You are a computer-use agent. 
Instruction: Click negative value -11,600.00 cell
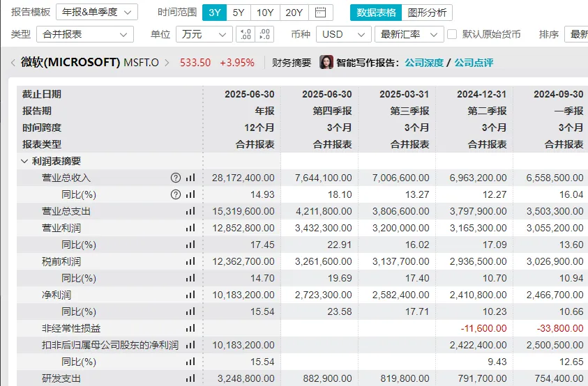click(484, 328)
